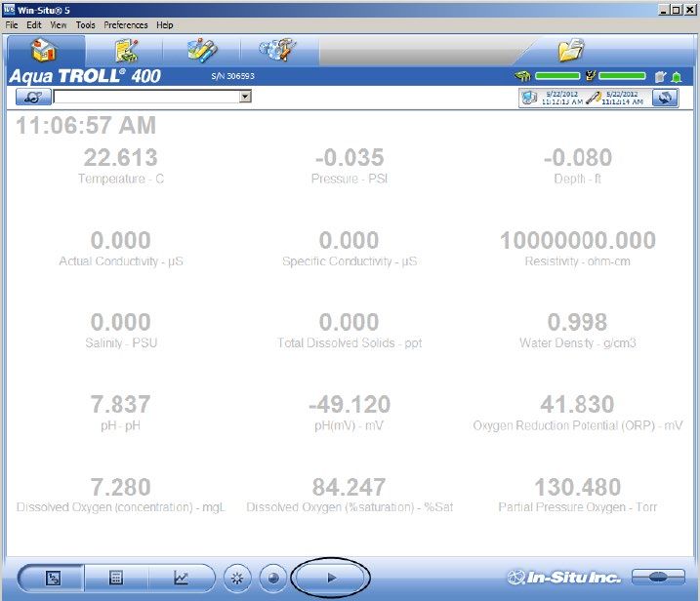Click the computer clock icon

[529, 98]
